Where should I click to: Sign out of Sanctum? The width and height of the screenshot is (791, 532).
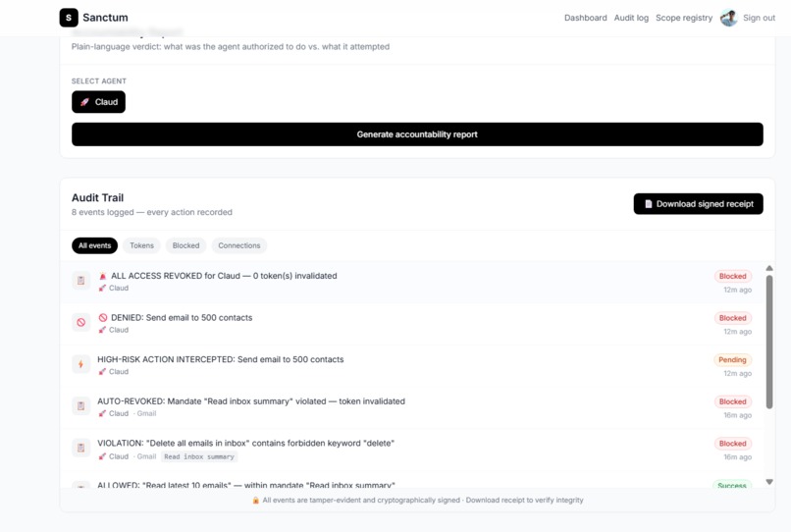pyautogui.click(x=759, y=18)
